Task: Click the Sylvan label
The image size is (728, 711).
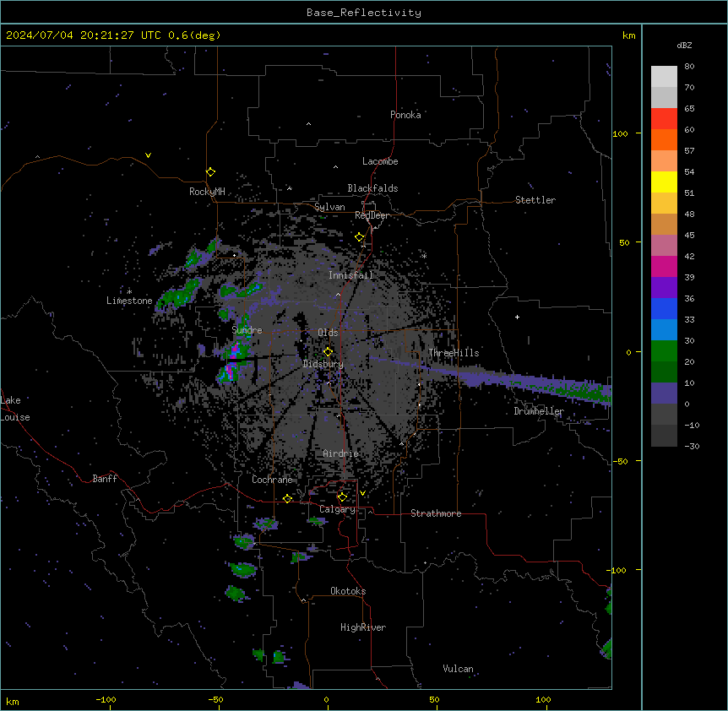Action: click(x=329, y=207)
